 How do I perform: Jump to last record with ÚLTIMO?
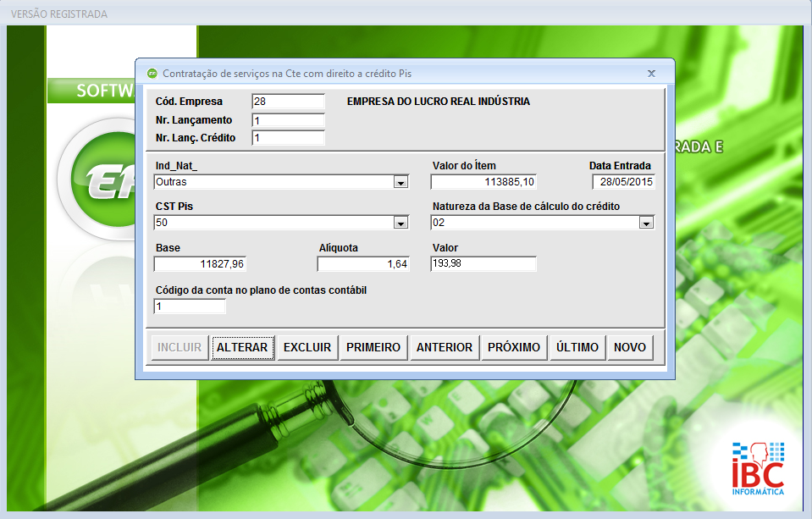[x=577, y=347]
